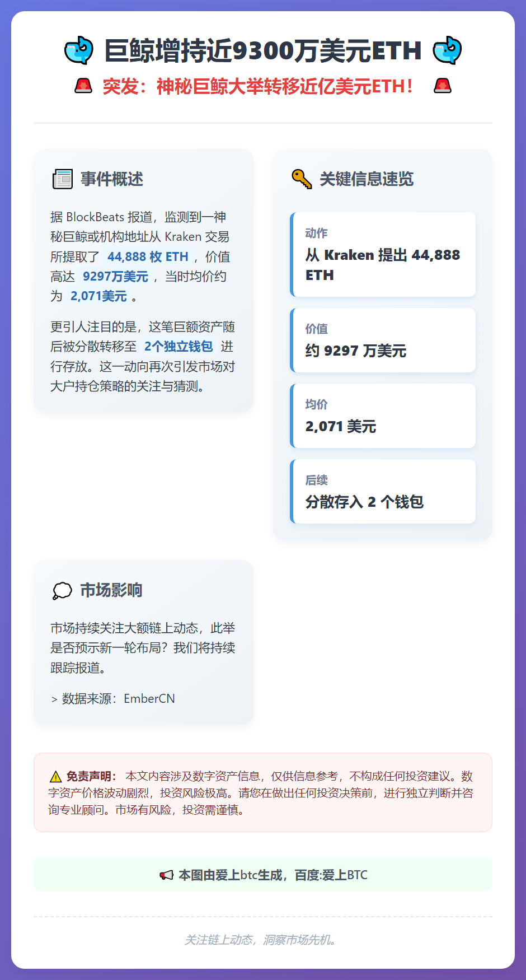The height and width of the screenshot is (980, 526).
Task: Click the highlighted 44,888 枚 ETH text
Action: (x=148, y=256)
